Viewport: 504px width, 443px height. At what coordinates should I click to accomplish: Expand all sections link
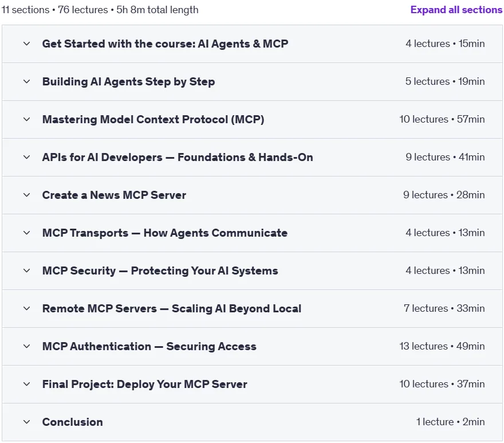456,10
